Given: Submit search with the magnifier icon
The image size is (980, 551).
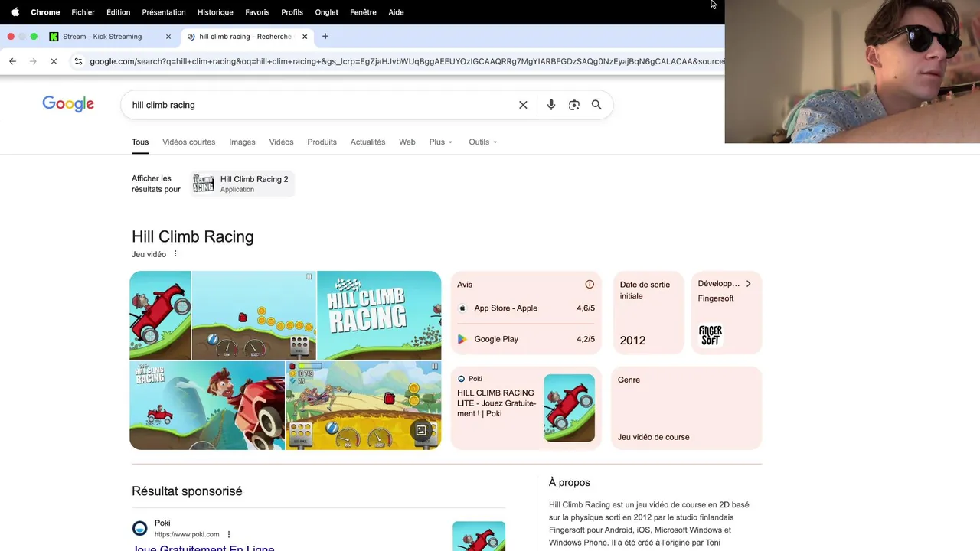Looking at the screenshot, I should (596, 105).
